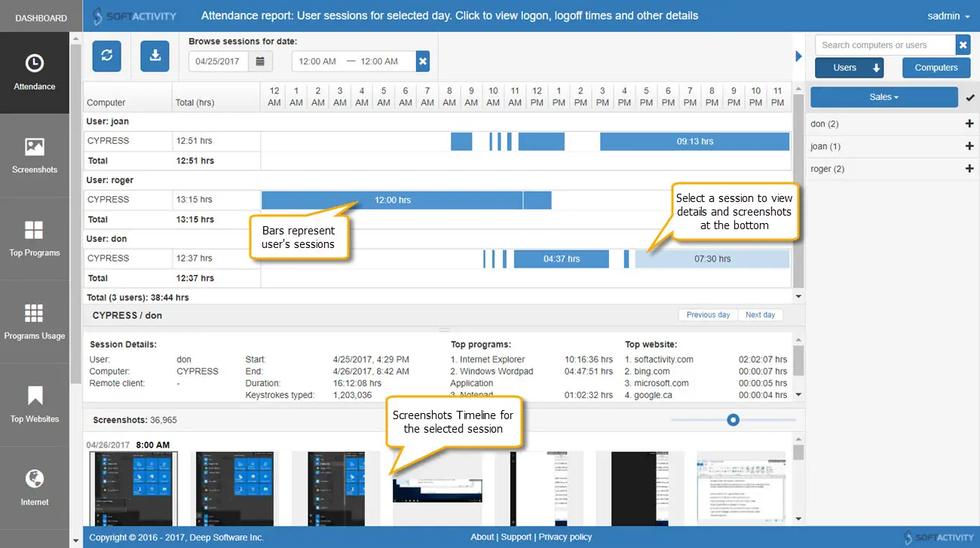Switch to the Users tab
Viewport: 980px width, 548px height.
click(x=849, y=68)
